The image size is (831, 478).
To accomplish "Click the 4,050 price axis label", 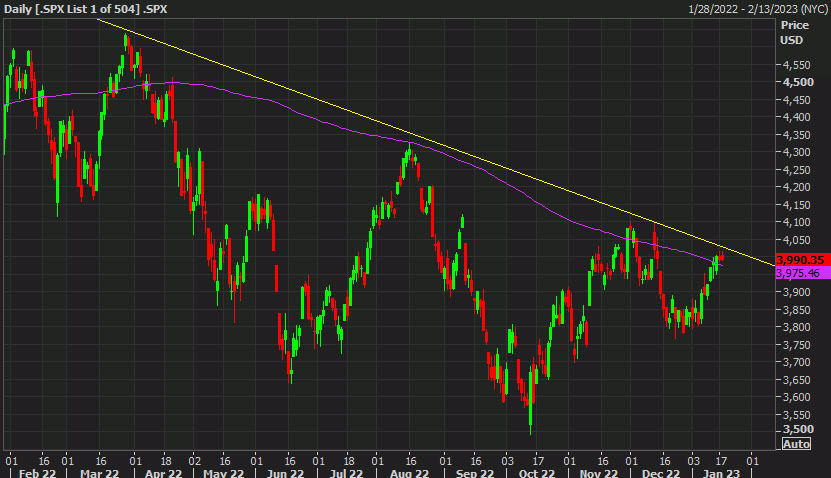I will click(x=797, y=240).
